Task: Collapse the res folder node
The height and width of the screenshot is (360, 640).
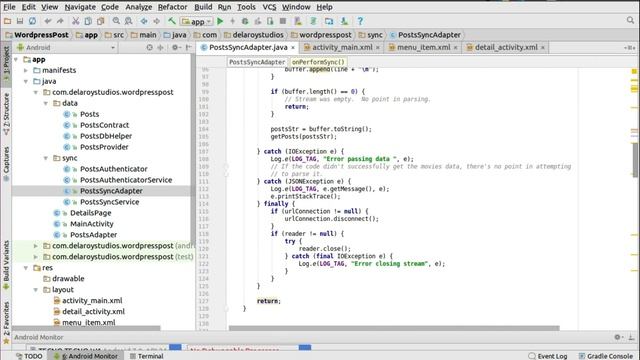Action: coord(26,268)
